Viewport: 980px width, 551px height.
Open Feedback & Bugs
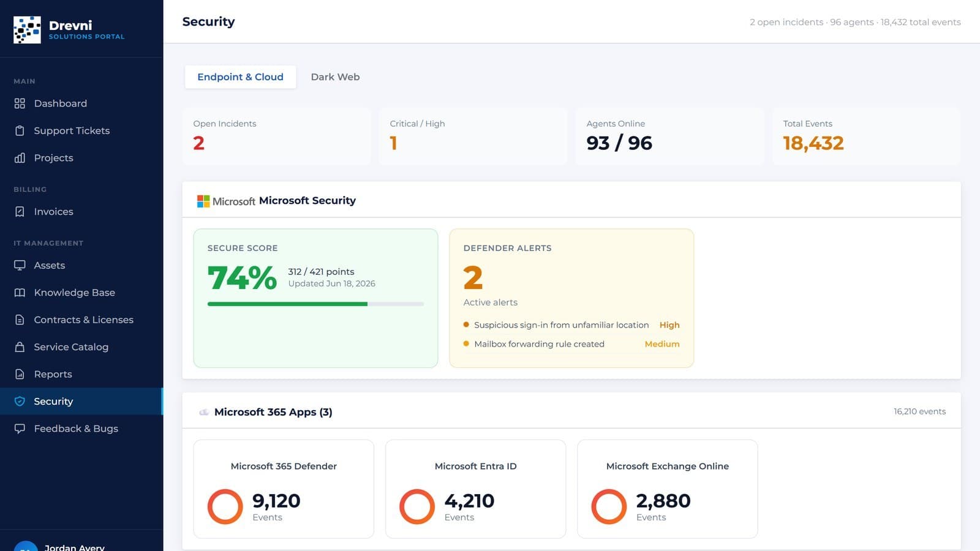(81, 429)
